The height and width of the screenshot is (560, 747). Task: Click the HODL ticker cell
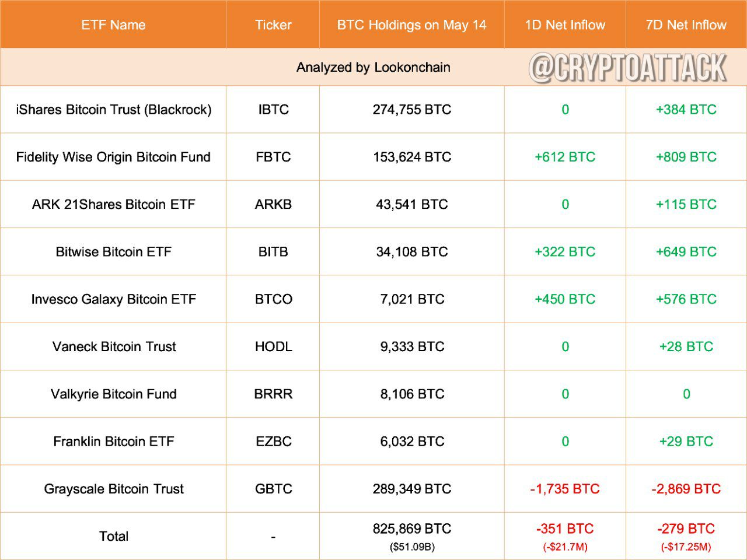[x=273, y=346]
